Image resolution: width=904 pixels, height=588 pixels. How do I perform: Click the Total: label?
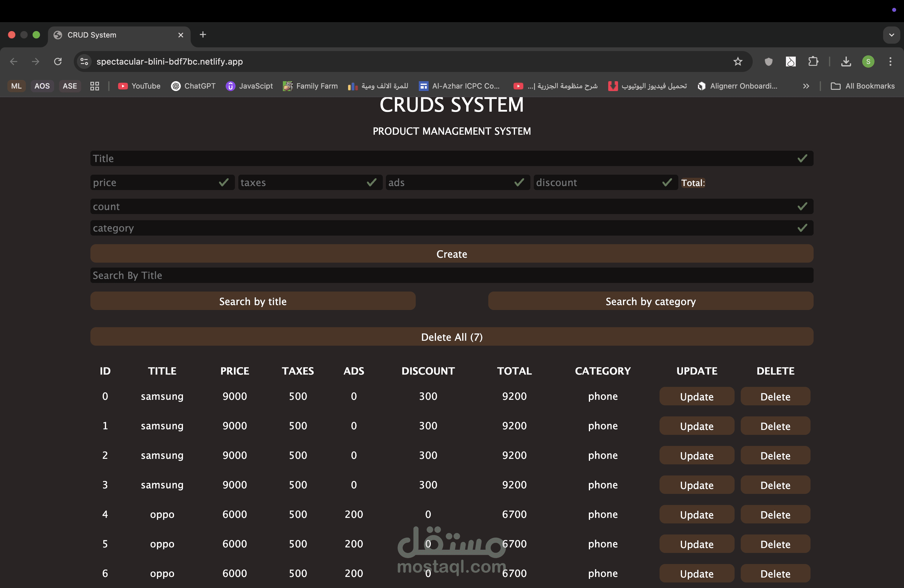click(693, 183)
